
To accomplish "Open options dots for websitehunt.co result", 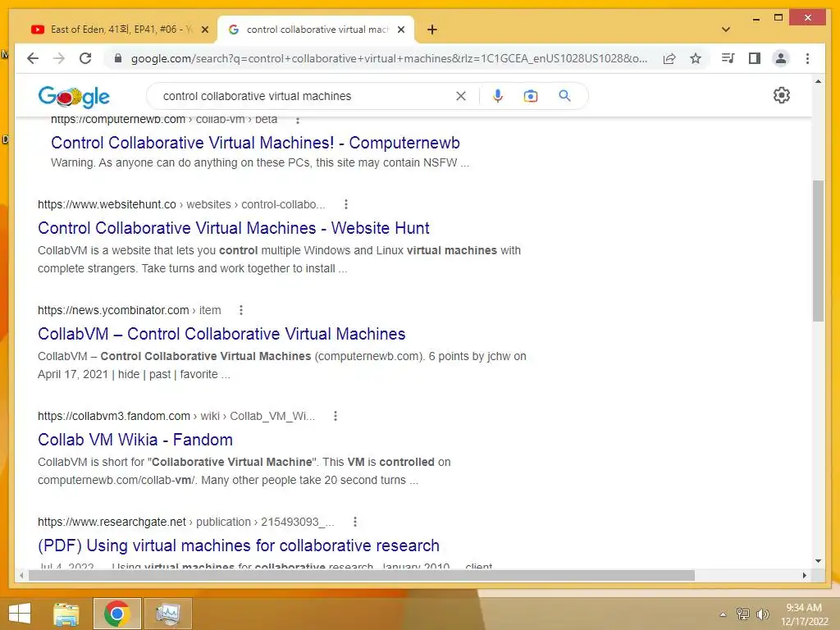I will coord(346,204).
